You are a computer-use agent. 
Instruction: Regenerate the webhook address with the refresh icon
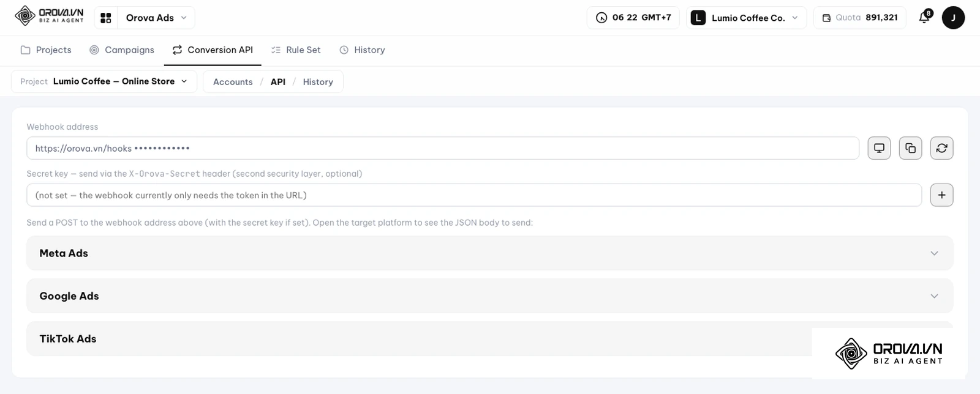tap(941, 148)
